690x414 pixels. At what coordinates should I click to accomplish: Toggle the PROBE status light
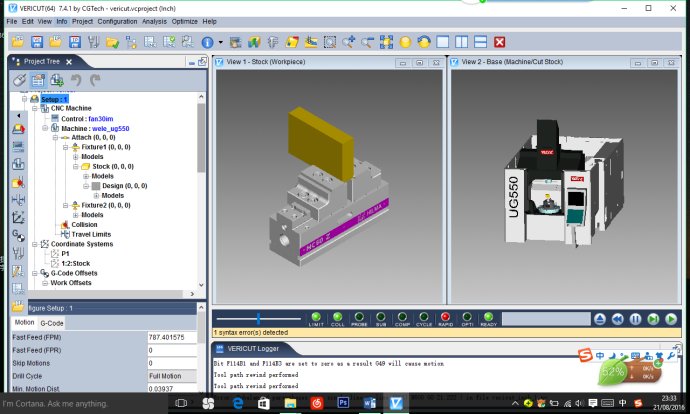tap(359, 319)
